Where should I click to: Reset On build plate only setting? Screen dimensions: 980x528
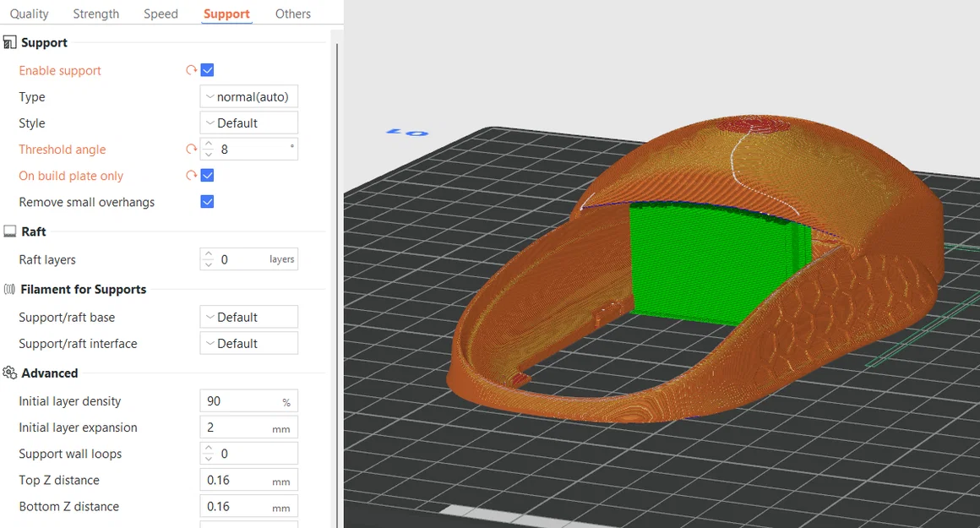point(191,176)
